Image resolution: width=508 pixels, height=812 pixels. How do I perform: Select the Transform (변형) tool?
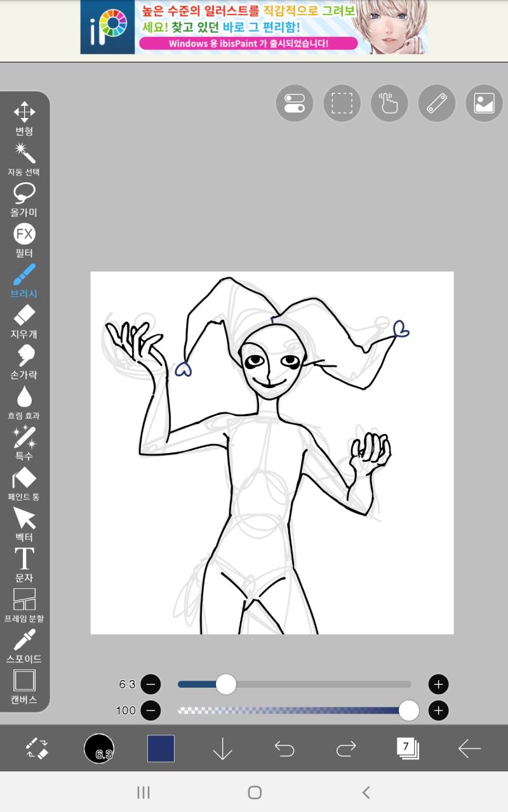[24, 119]
